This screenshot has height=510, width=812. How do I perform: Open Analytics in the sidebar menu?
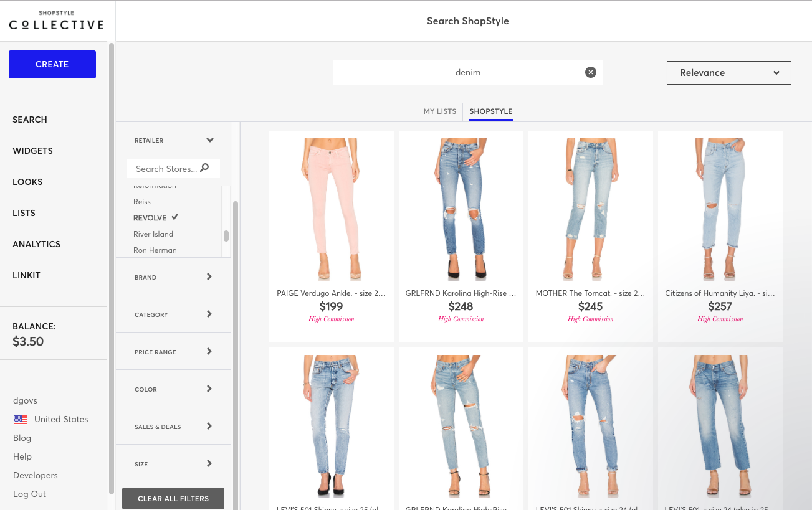point(37,244)
